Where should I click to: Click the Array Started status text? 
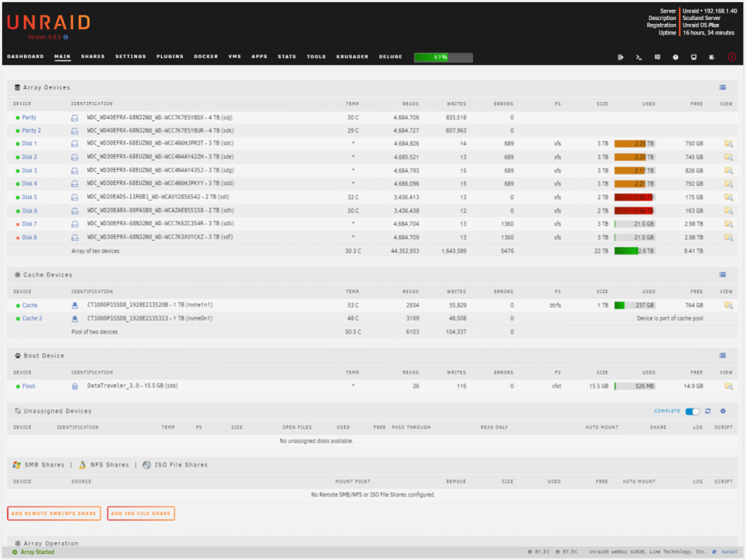[x=37, y=552]
